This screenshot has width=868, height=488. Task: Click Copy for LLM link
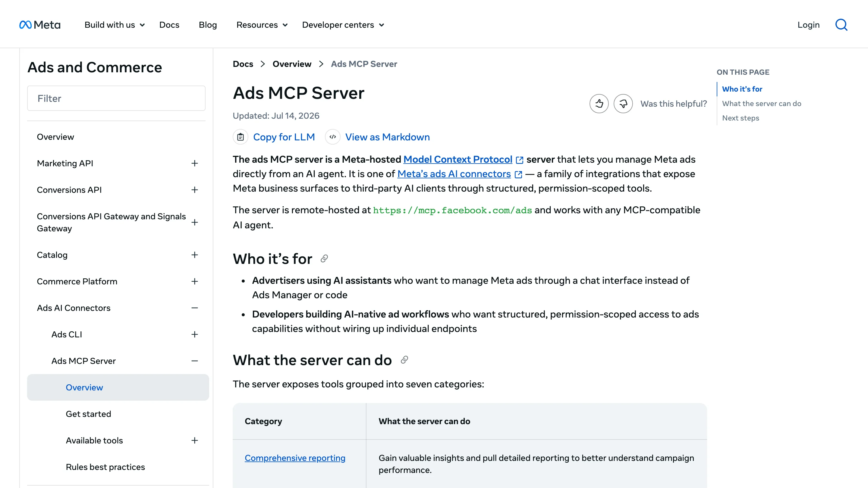tap(284, 137)
